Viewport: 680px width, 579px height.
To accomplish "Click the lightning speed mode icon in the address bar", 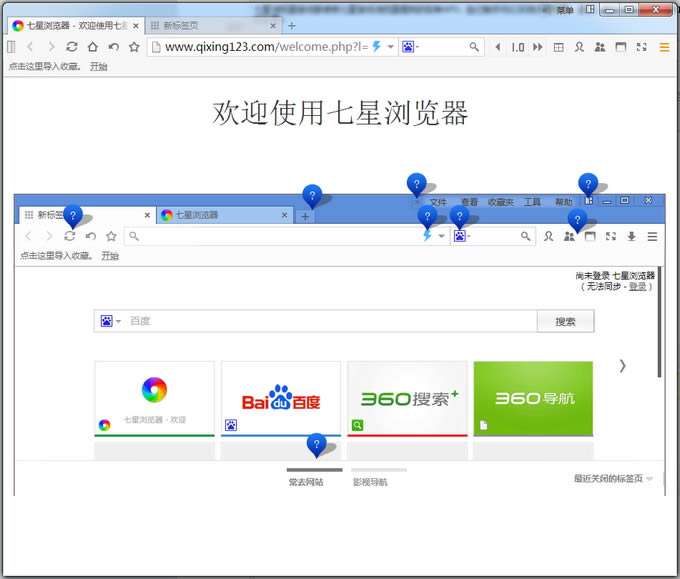I will click(377, 47).
